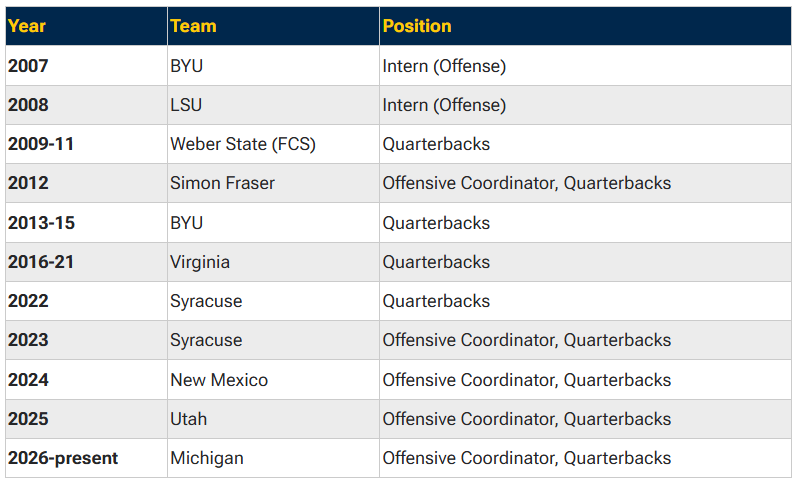
Task: Select Weber State (FCS) cell
Action: [x=273, y=144]
